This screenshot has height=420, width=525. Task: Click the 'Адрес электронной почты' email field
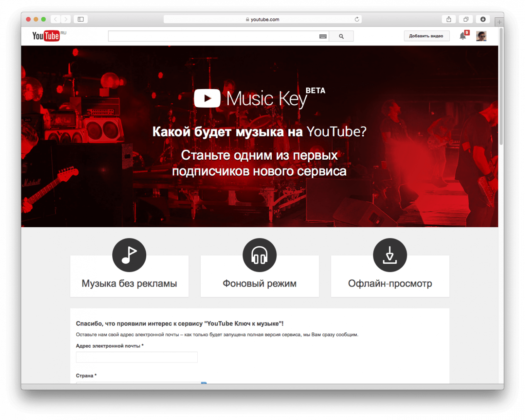click(x=137, y=357)
